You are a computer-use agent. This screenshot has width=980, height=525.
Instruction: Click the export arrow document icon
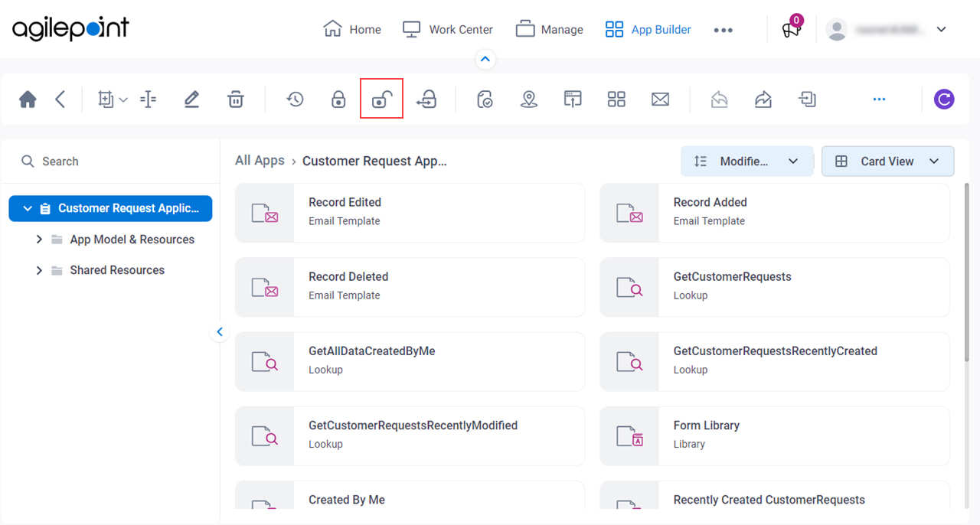click(x=807, y=99)
